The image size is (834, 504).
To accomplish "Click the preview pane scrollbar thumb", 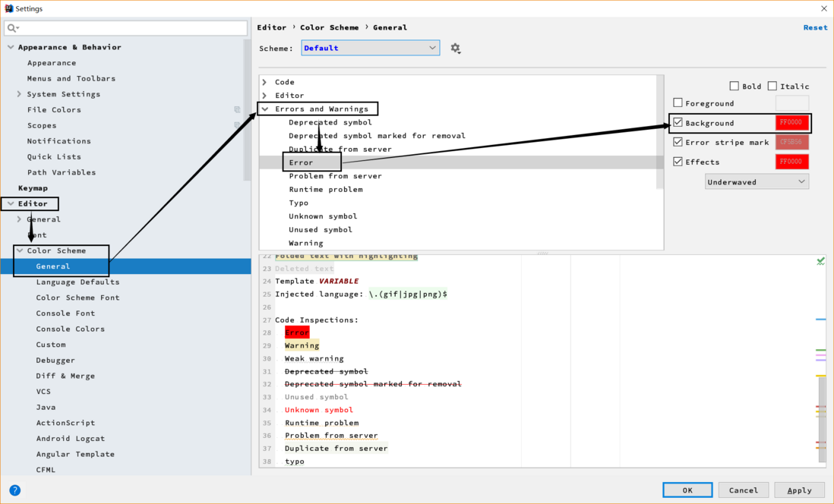I will 822,421.
